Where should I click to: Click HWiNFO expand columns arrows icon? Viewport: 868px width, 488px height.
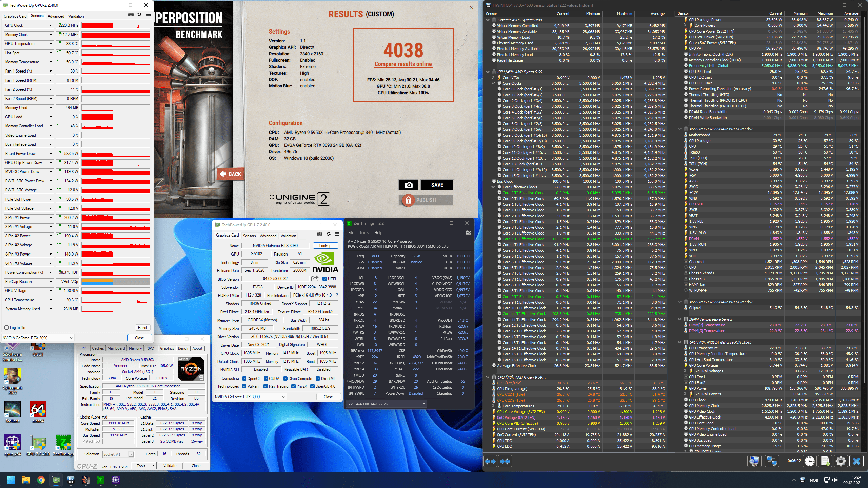tap(490, 461)
